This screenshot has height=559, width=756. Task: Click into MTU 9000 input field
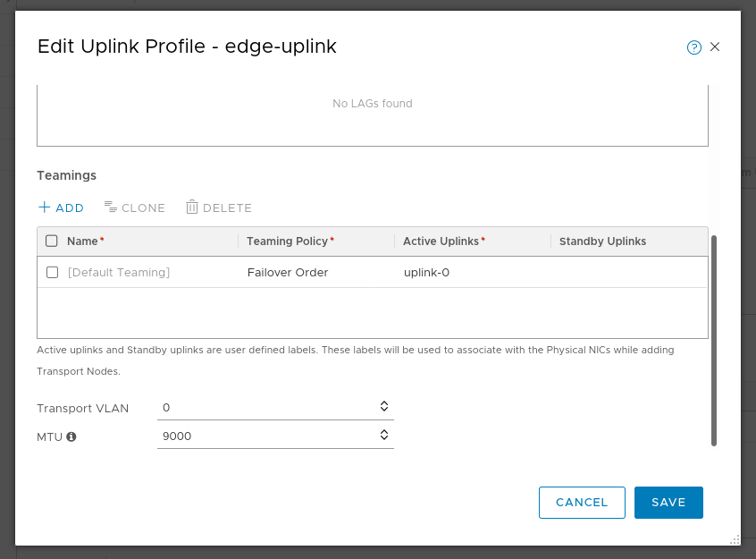(x=275, y=436)
